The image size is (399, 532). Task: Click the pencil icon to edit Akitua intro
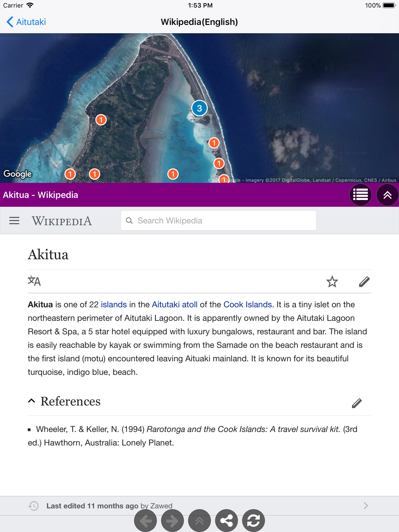364,282
